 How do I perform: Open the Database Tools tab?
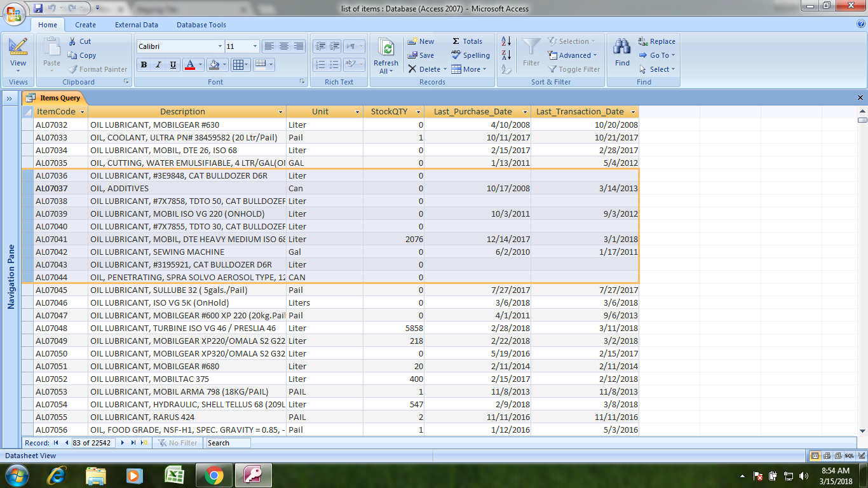click(x=201, y=25)
